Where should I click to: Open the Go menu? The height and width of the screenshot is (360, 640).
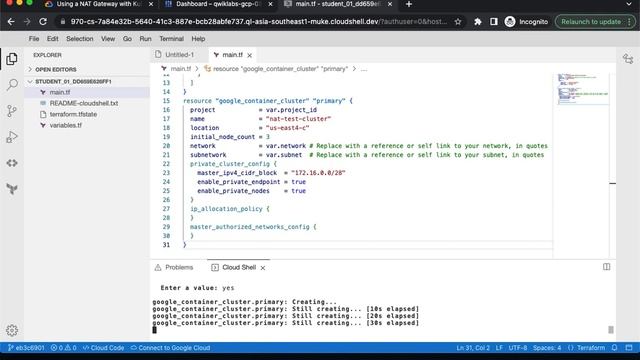point(127,39)
